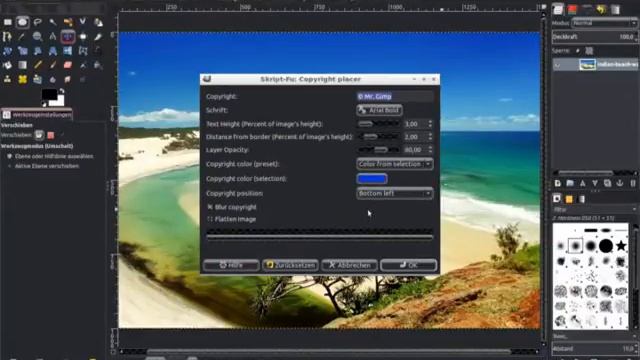The width and height of the screenshot is (640, 360).
Task: Switch to the Channels tab
Action: (572, 9)
